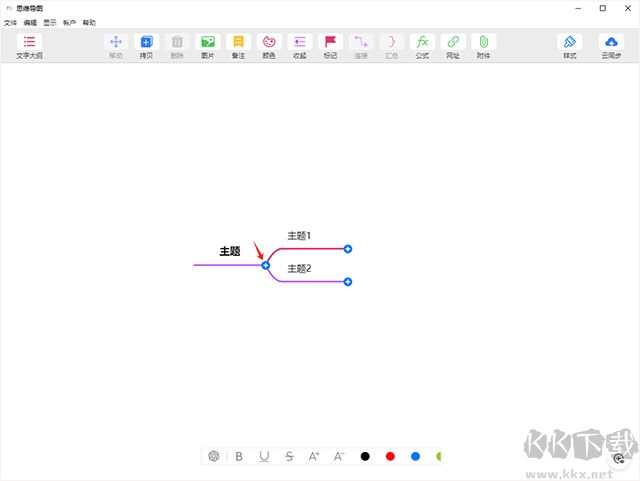Open the 帮助 menu
Screen dimensions: 640x481
click(x=89, y=22)
